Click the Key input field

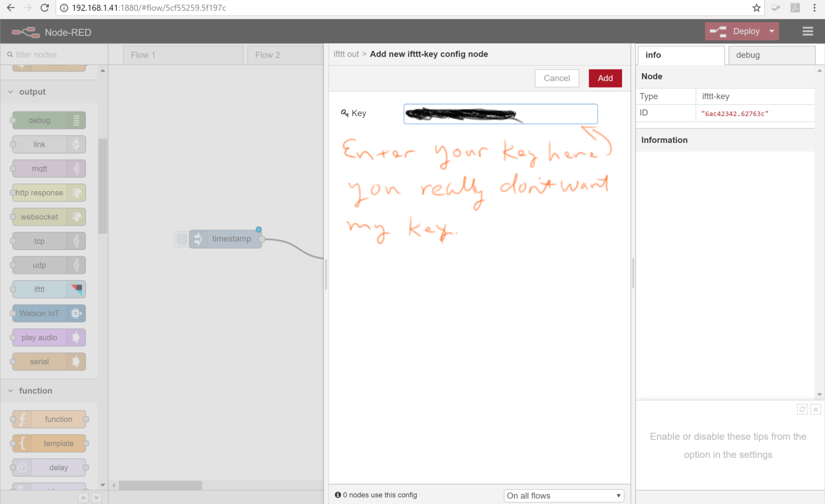coord(500,114)
